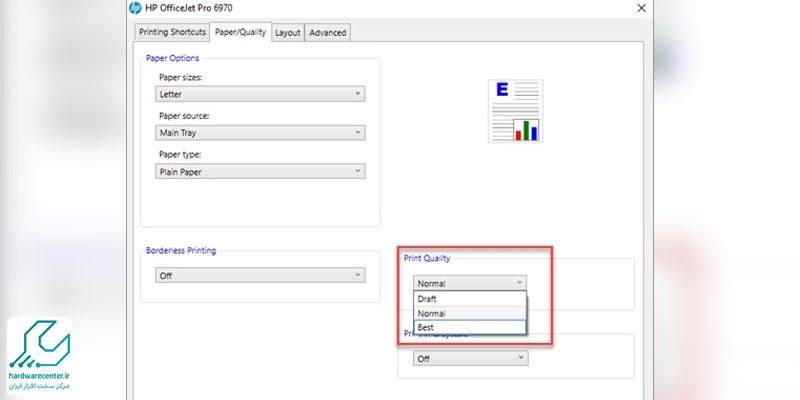Open the Print in Grayscale dropdown set to Off
Screen dimensions: 800x400
470,358
